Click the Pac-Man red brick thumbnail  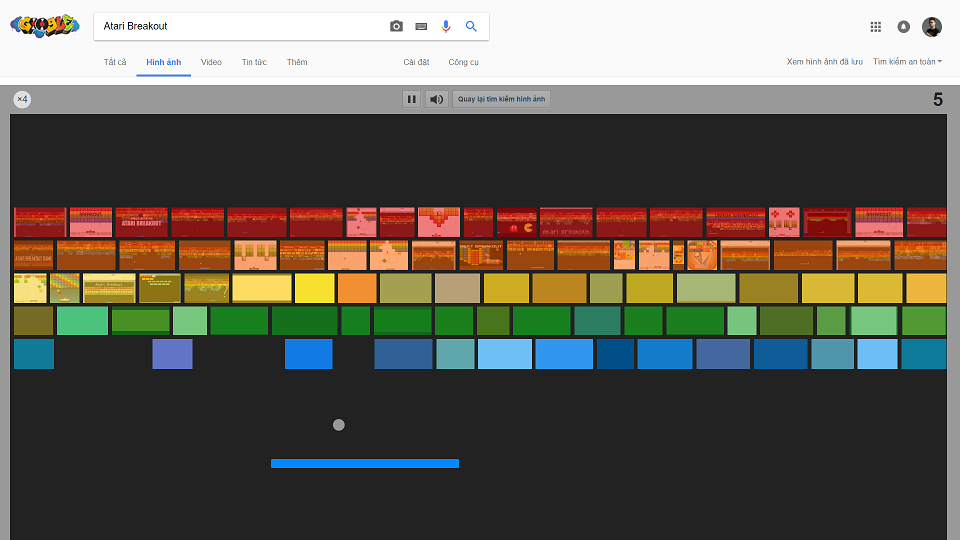coord(517,222)
